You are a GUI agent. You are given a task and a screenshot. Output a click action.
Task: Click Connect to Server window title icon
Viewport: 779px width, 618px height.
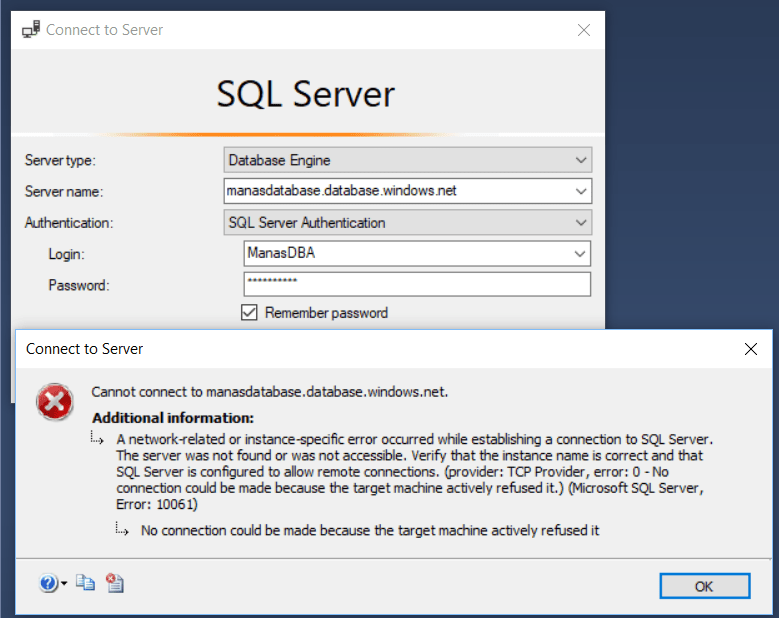click(x=31, y=30)
